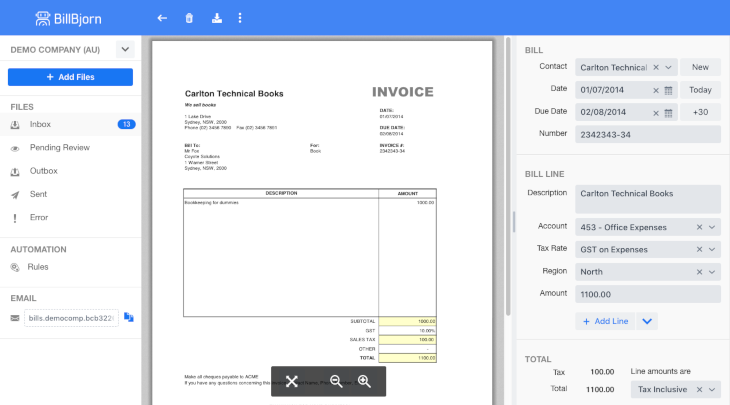The width and height of the screenshot is (730, 405).
Task: Expand the Contact dropdown arrow
Action: point(668,68)
